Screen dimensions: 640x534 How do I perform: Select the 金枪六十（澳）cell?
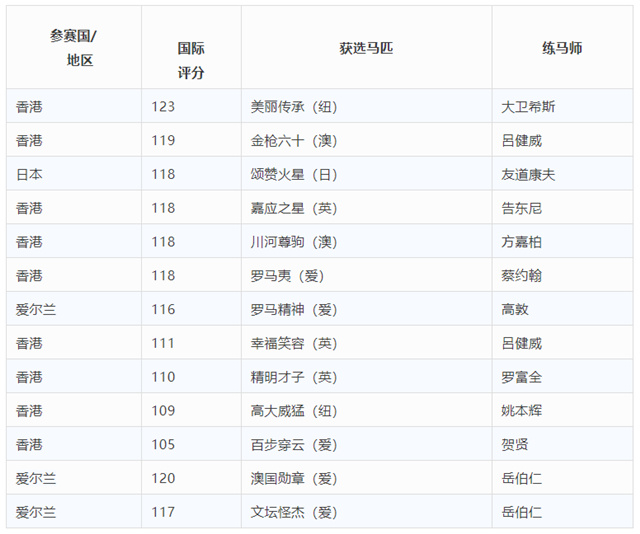(x=294, y=140)
